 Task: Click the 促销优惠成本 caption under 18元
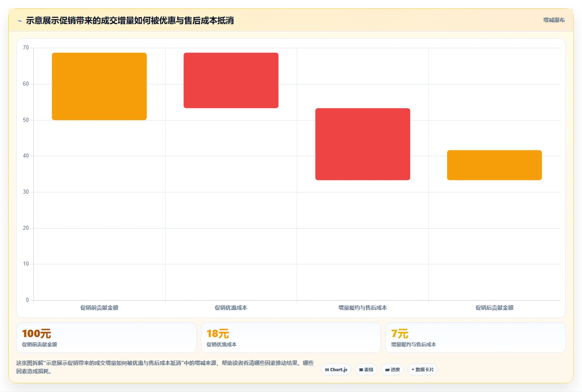(222, 345)
